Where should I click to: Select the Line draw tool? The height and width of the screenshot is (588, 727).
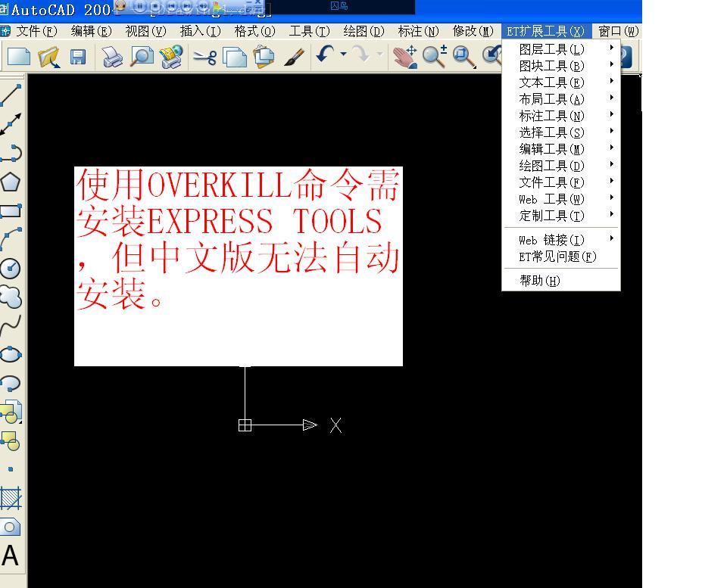[11, 95]
